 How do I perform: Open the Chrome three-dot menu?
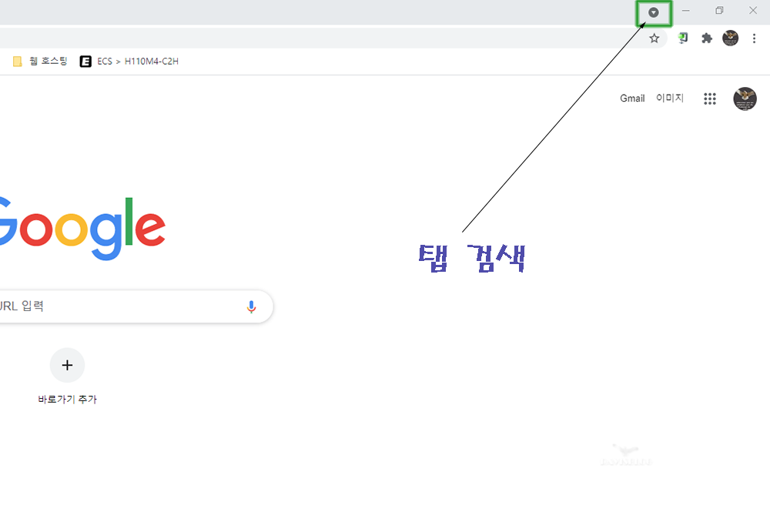click(754, 38)
